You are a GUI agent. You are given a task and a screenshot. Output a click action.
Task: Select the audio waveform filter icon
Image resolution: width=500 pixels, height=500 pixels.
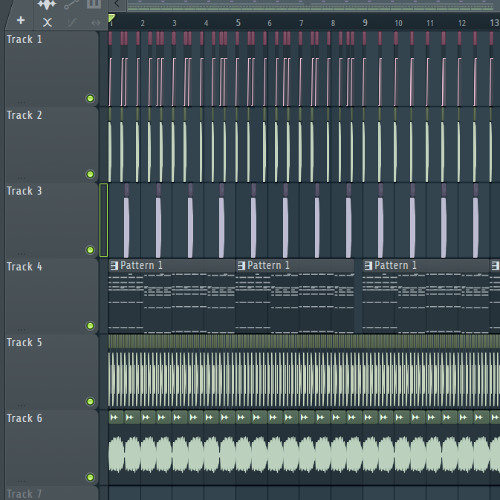tap(46, 4)
